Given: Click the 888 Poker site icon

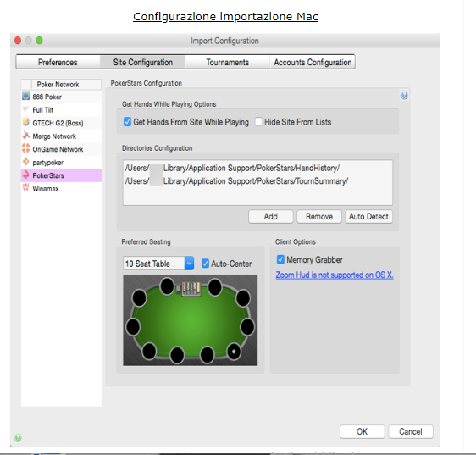Looking at the screenshot, I should [25, 96].
